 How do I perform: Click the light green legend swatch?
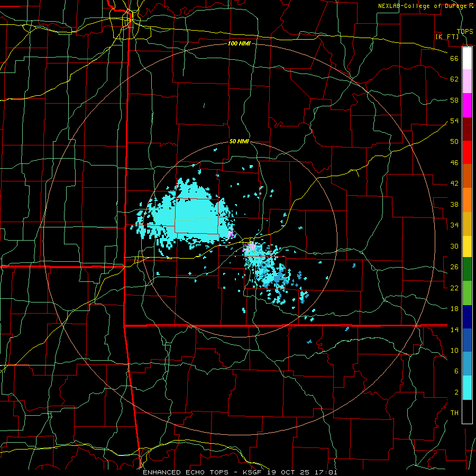point(467,293)
